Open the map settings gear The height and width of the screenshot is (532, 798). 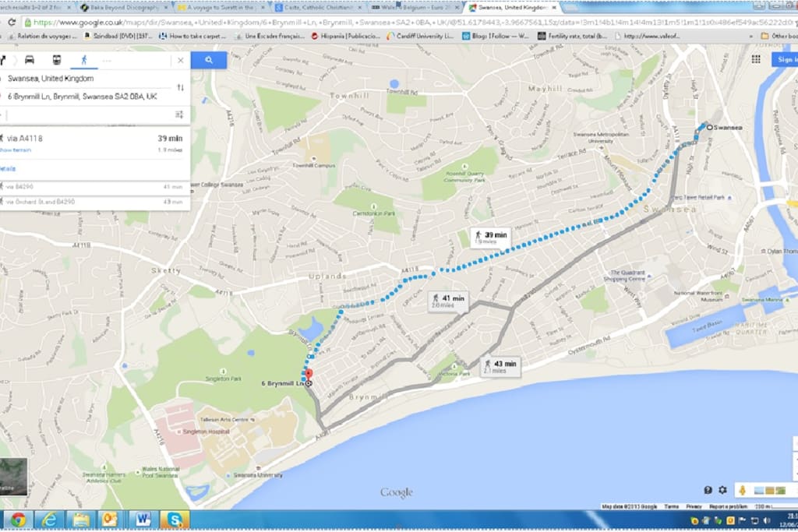(x=722, y=490)
